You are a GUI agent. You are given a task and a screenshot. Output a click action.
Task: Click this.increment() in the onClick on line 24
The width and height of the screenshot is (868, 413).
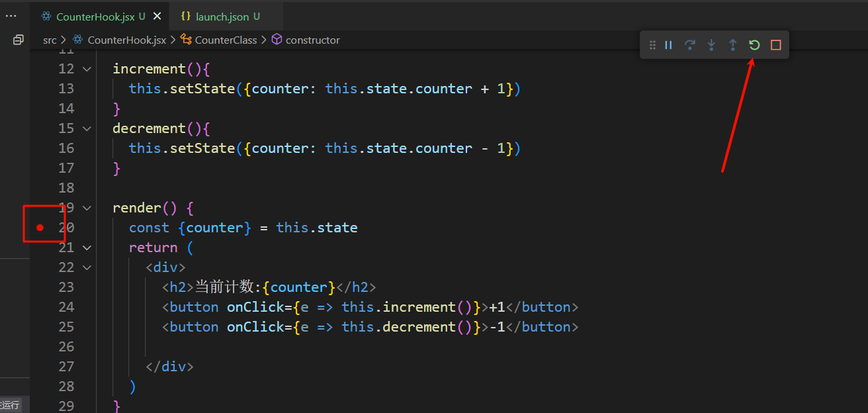[407, 307]
